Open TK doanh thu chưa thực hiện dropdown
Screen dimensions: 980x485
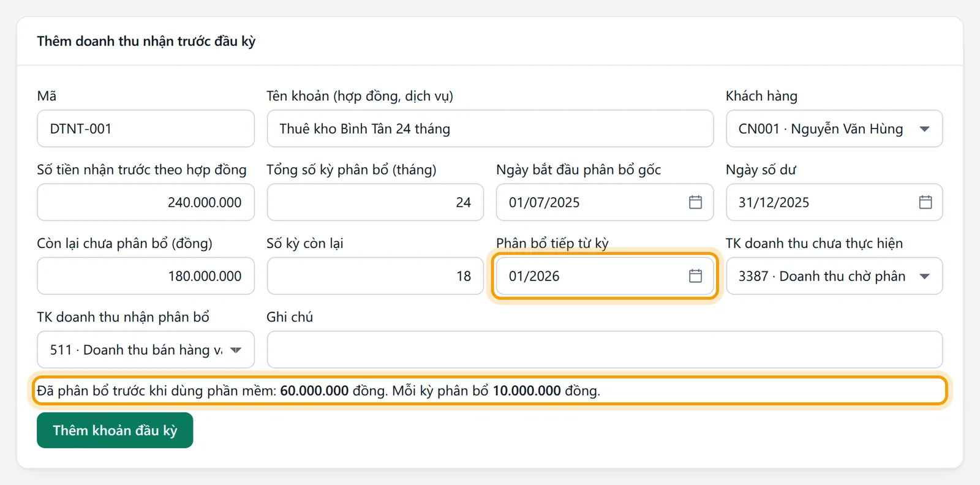(x=834, y=276)
